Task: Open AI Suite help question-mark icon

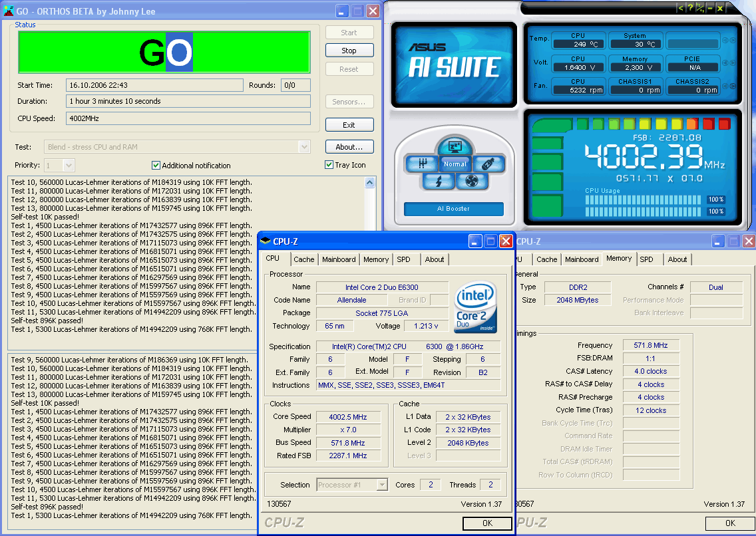Action: [x=690, y=8]
